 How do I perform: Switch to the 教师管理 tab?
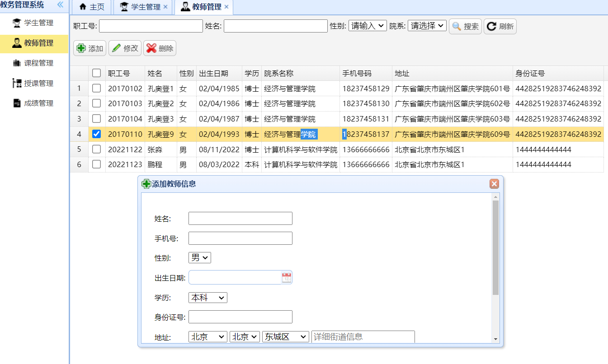click(x=205, y=7)
